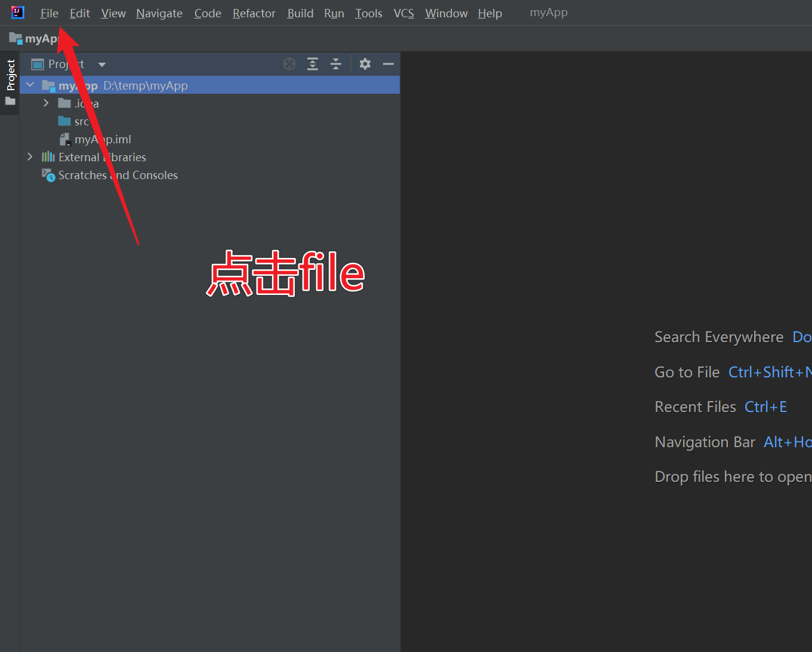This screenshot has width=812, height=652.
Task: Open the Tools menu
Action: click(369, 13)
